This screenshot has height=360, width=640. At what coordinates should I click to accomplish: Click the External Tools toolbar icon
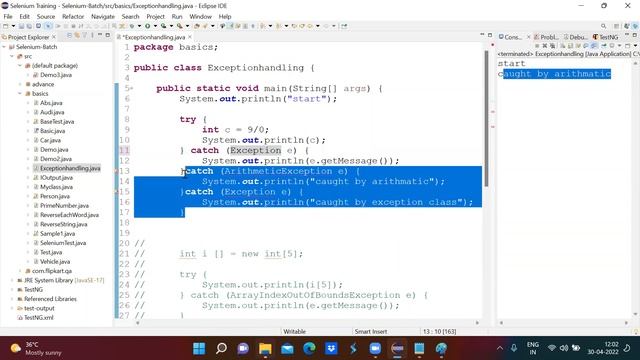point(179,26)
